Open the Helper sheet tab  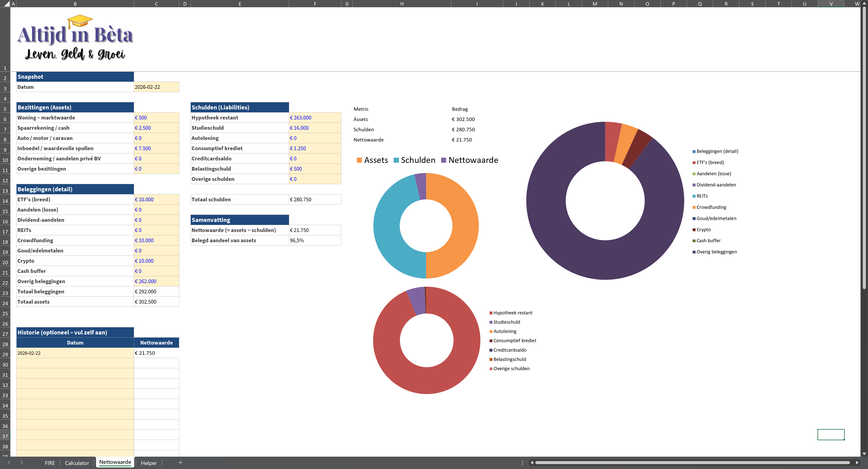pos(149,463)
